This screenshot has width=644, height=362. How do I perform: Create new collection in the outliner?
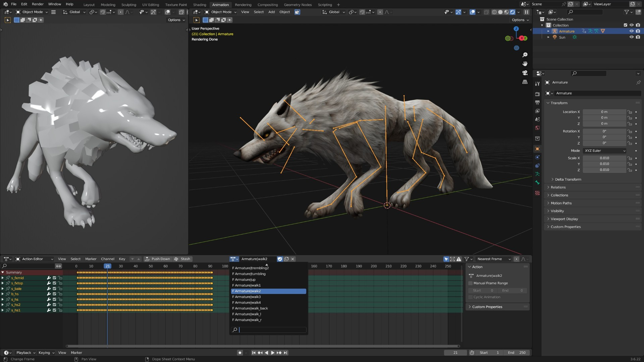(638, 12)
